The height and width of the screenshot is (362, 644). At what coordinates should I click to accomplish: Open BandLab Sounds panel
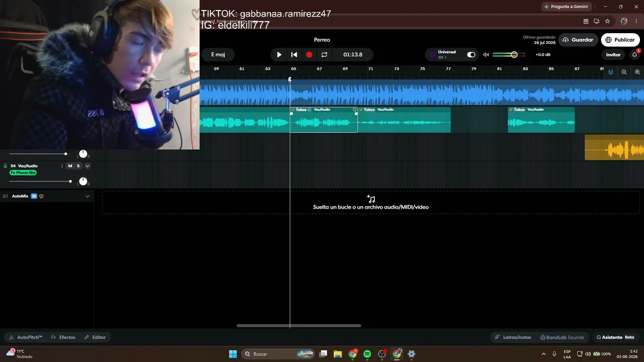[562, 337]
